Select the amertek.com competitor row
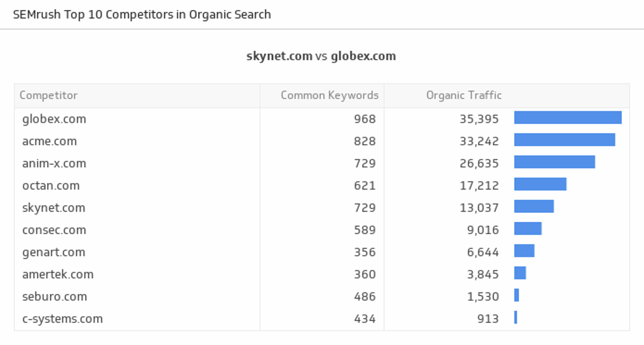 pos(58,274)
